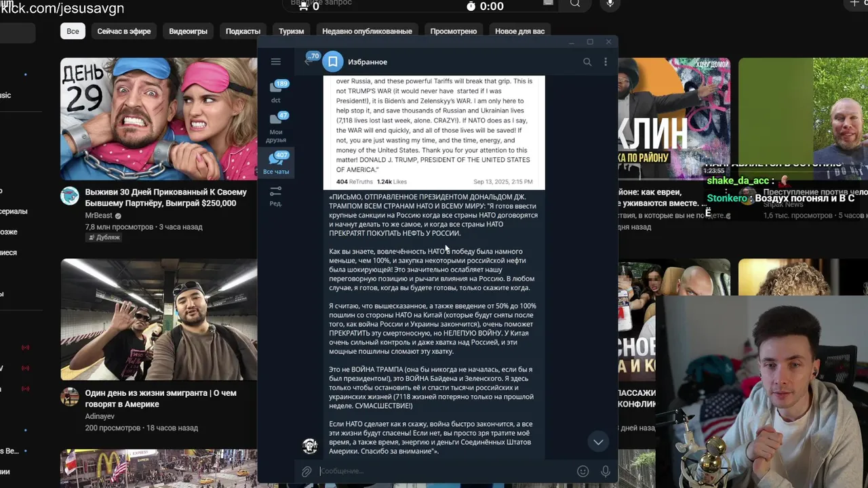Select the Подкасты filter chip

coord(243,31)
